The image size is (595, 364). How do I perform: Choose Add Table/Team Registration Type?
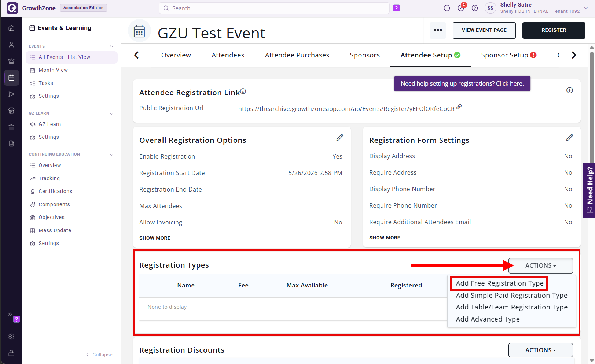coord(511,307)
